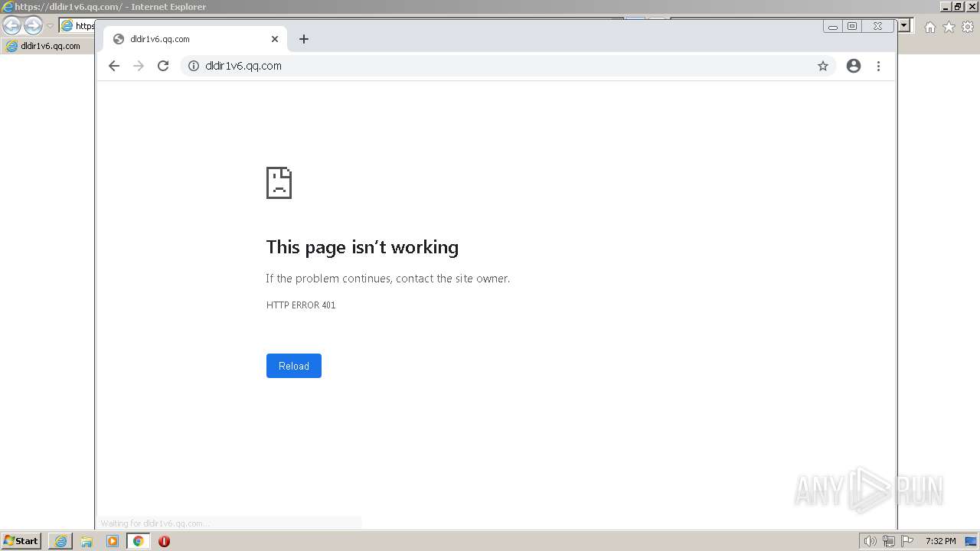Open Internet Explorer from the taskbar
The width and height of the screenshot is (980, 551).
tap(60, 541)
